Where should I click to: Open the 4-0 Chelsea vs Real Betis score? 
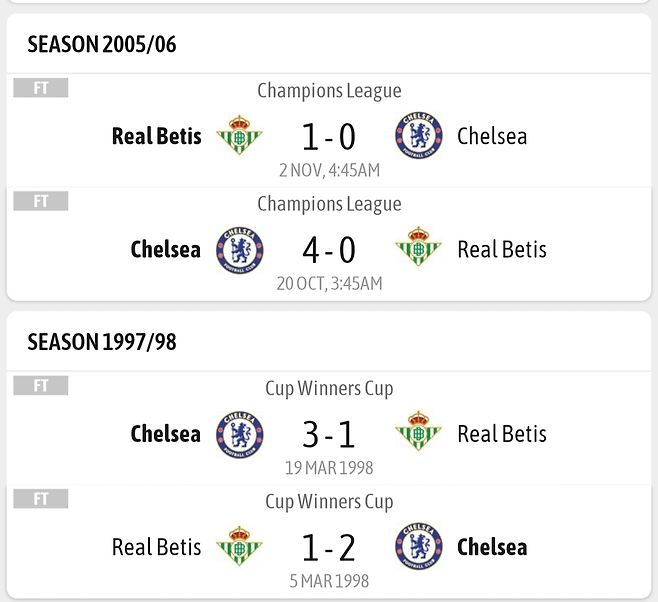(x=329, y=250)
